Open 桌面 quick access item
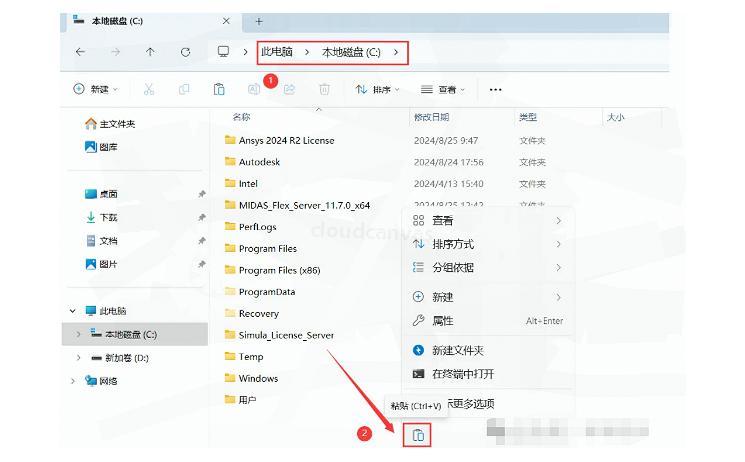The width and height of the screenshot is (745, 462). (x=101, y=194)
